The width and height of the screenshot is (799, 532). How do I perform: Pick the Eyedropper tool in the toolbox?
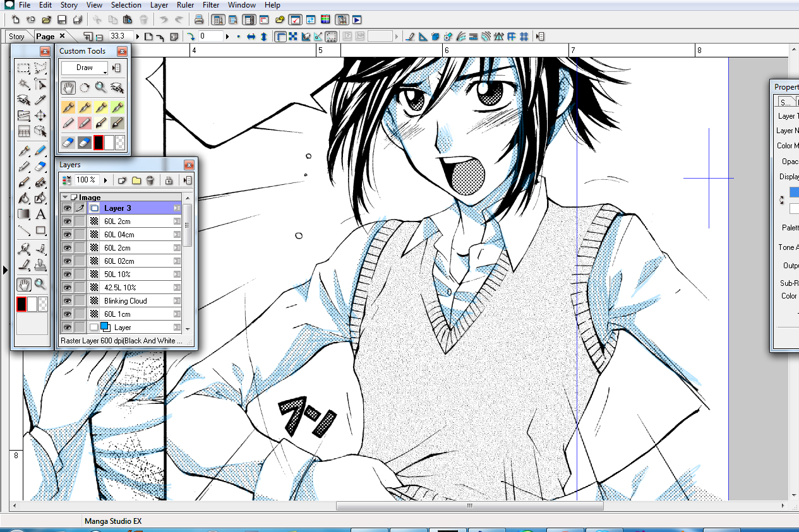40,99
